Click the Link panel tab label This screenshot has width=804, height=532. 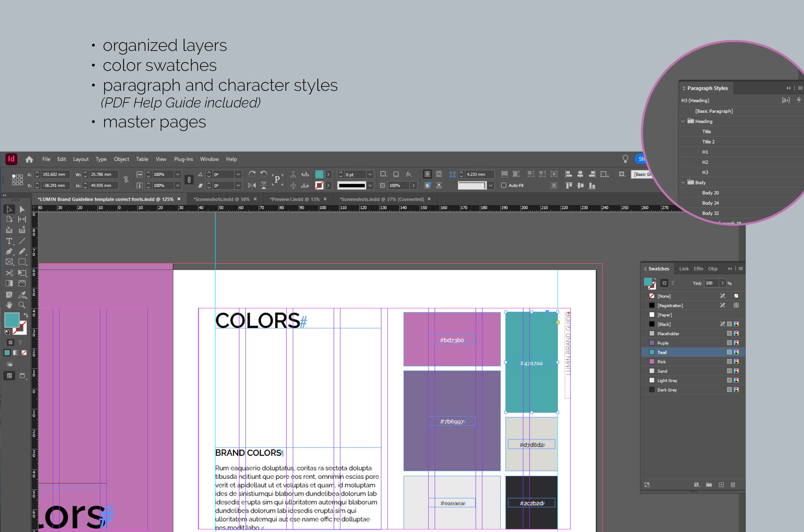[684, 269]
